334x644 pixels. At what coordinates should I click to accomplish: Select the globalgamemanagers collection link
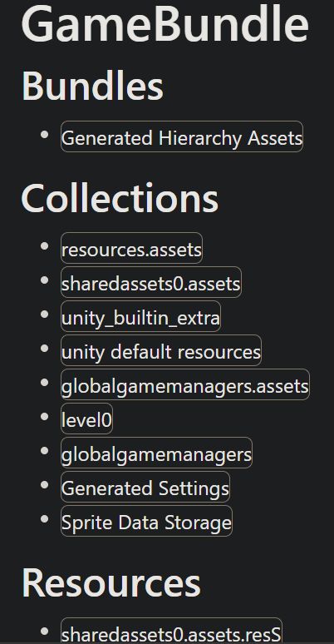pyautogui.click(x=156, y=453)
